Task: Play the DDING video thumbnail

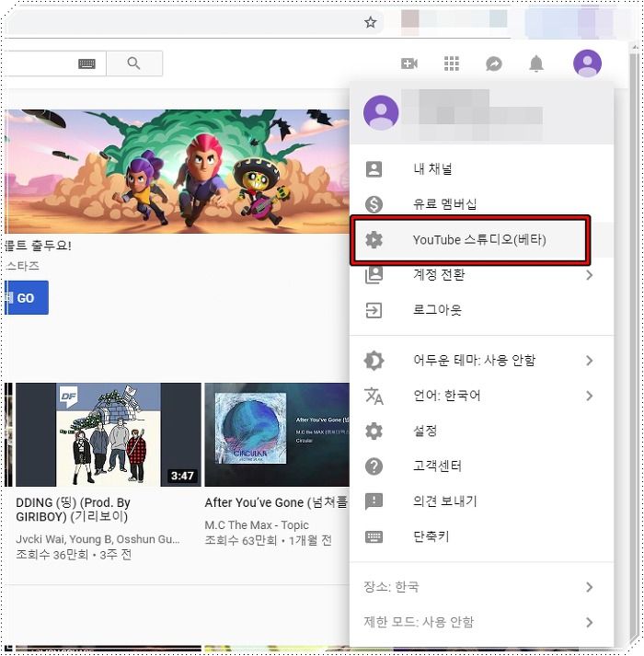Action: [x=108, y=434]
